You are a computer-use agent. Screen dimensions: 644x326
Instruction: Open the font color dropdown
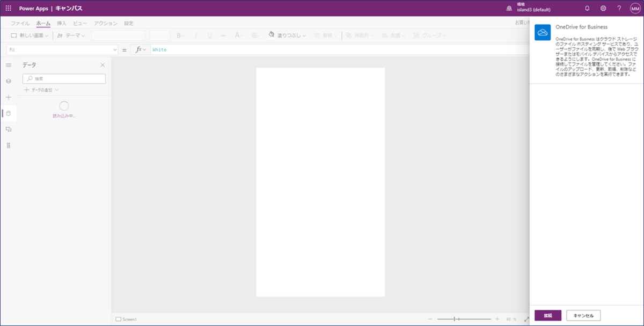tap(239, 35)
